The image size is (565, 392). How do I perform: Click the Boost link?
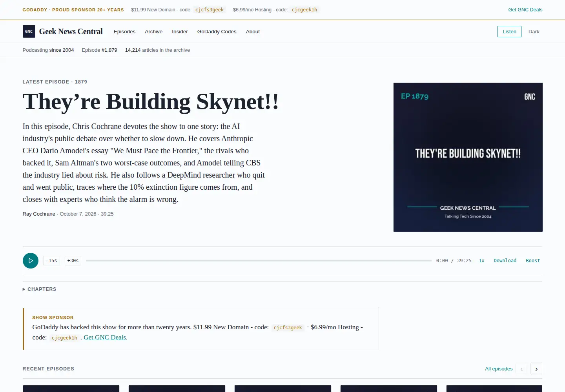(x=533, y=261)
